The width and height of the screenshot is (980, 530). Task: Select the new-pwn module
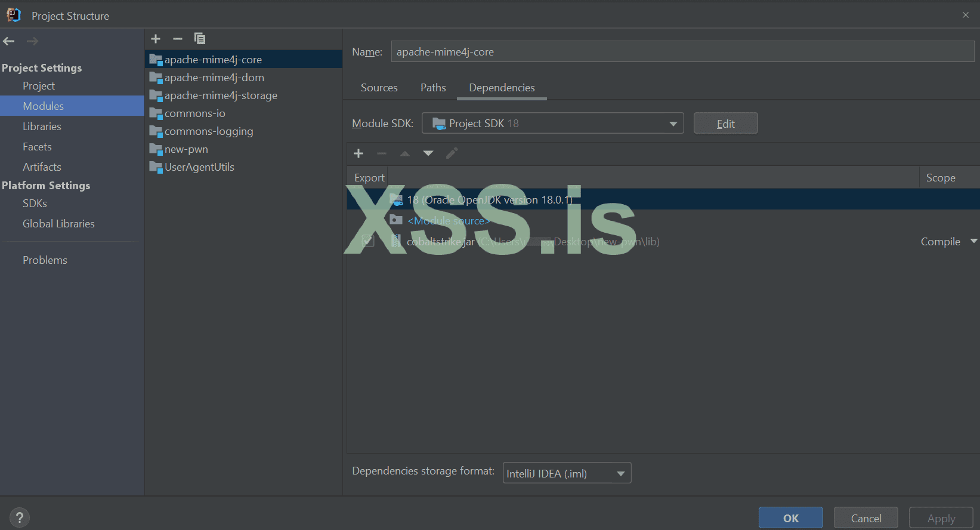(244, 149)
